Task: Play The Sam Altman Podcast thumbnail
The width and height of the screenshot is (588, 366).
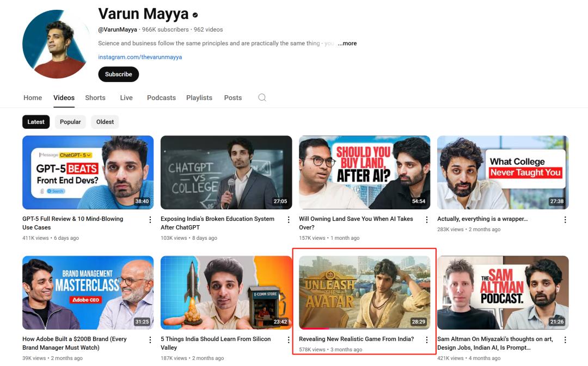Action: click(503, 293)
